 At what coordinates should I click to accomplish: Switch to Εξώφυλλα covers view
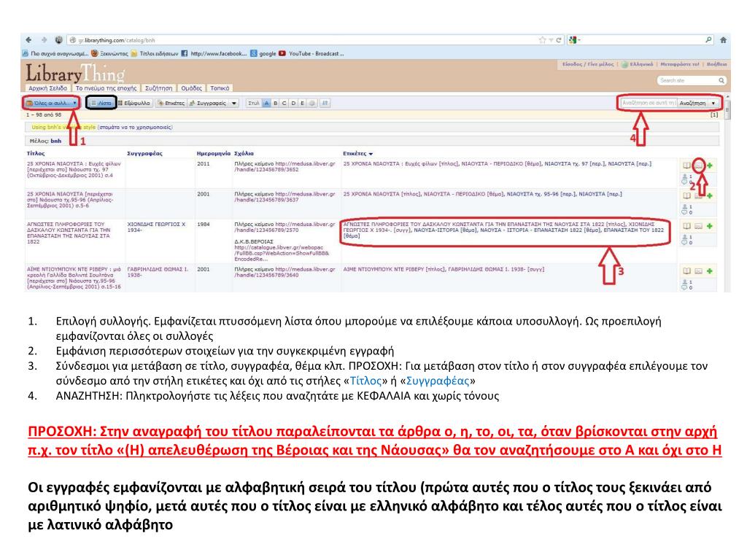(x=134, y=103)
